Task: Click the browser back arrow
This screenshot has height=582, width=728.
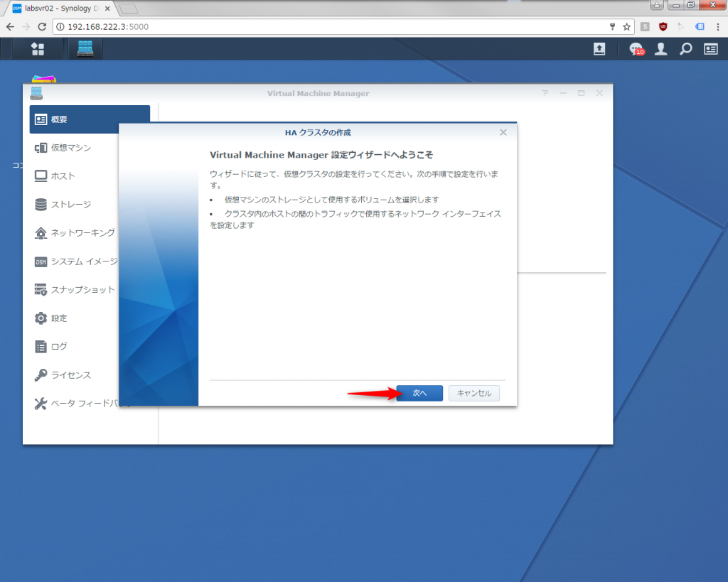Action: coord(10,27)
